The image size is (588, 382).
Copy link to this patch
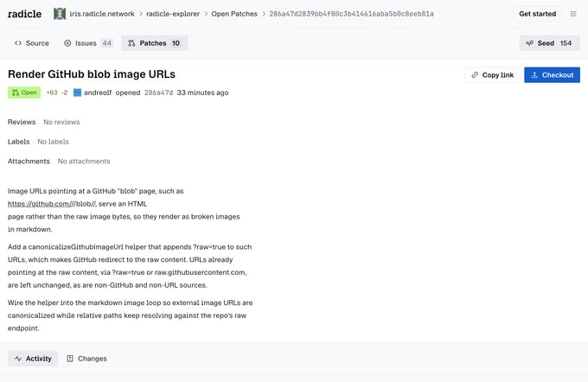tap(492, 75)
